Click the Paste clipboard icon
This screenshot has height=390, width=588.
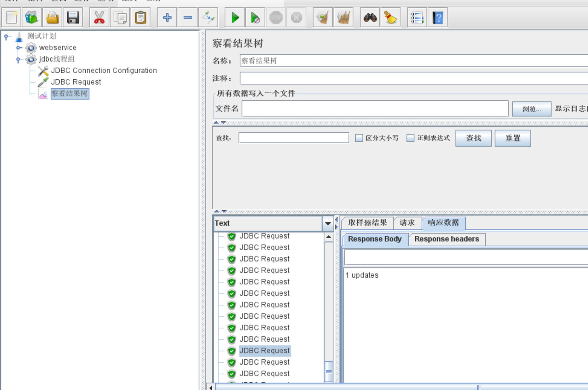pyautogui.click(x=141, y=18)
